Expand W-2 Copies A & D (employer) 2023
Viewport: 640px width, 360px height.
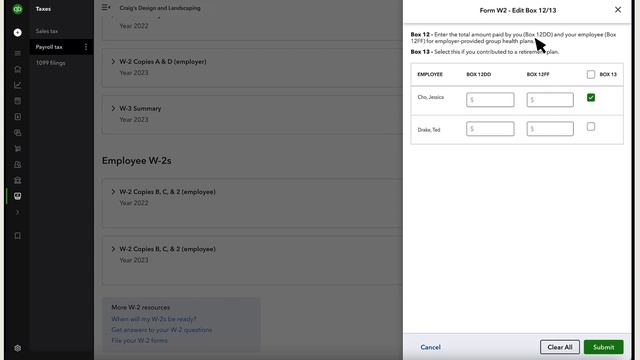tap(113, 62)
